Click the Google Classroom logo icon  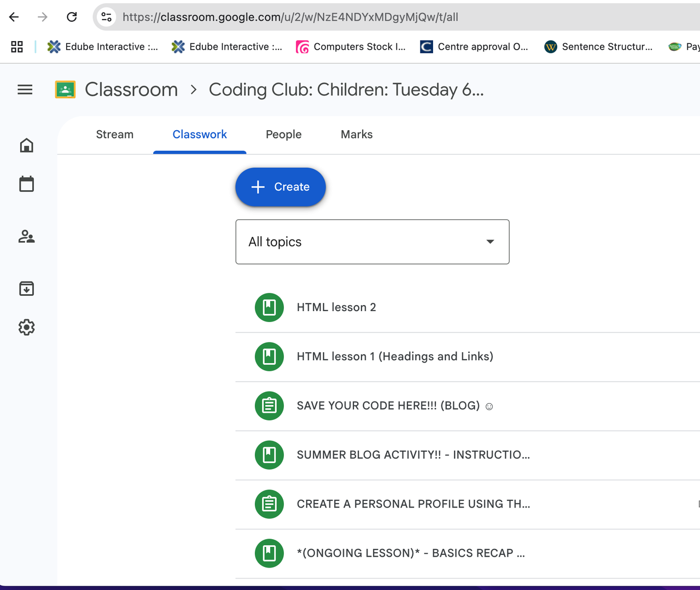pyautogui.click(x=65, y=90)
